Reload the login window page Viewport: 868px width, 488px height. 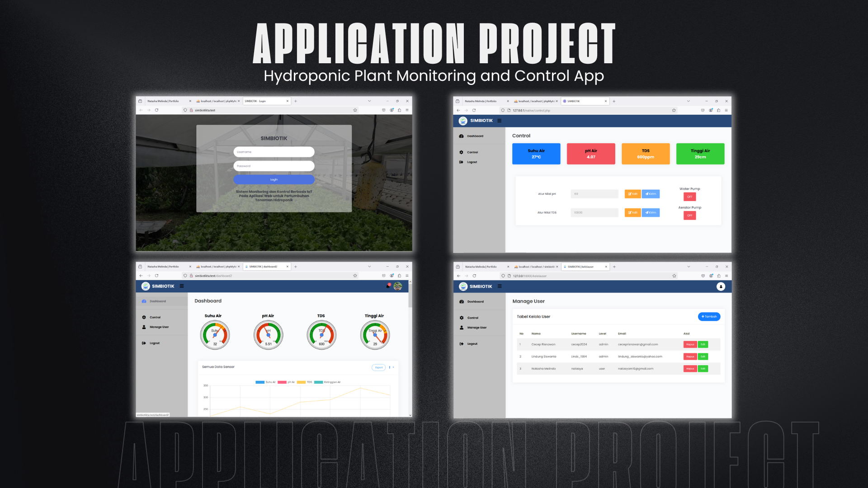[156, 110]
